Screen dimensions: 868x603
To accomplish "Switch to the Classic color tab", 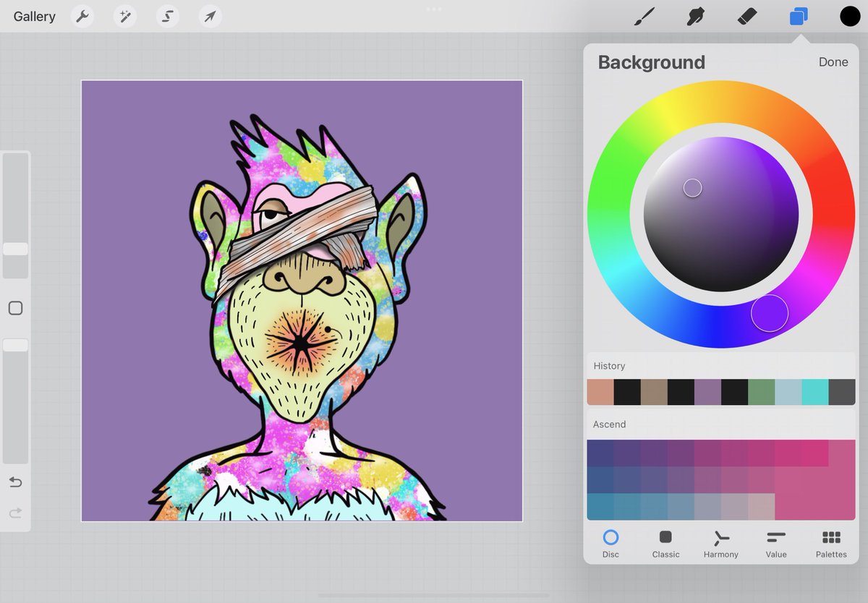I will 665,544.
